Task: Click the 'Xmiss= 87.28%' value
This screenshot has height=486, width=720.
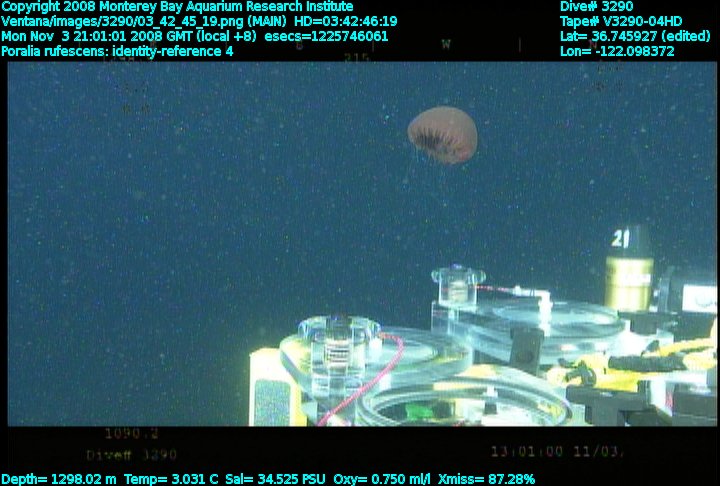Action: pos(486,479)
